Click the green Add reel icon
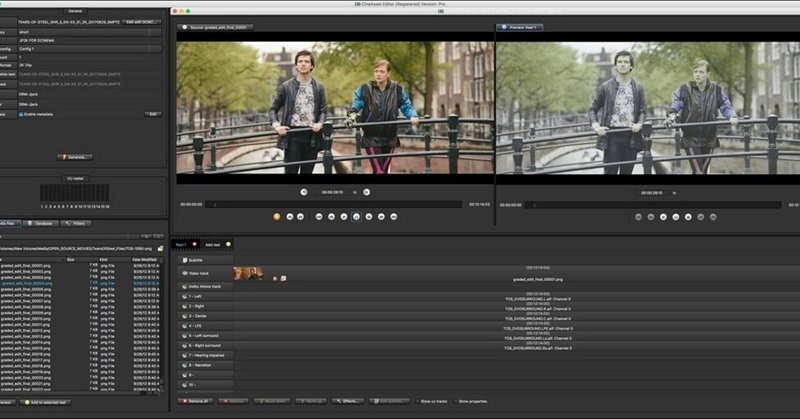This screenshot has height=419, width=800. tap(228, 244)
